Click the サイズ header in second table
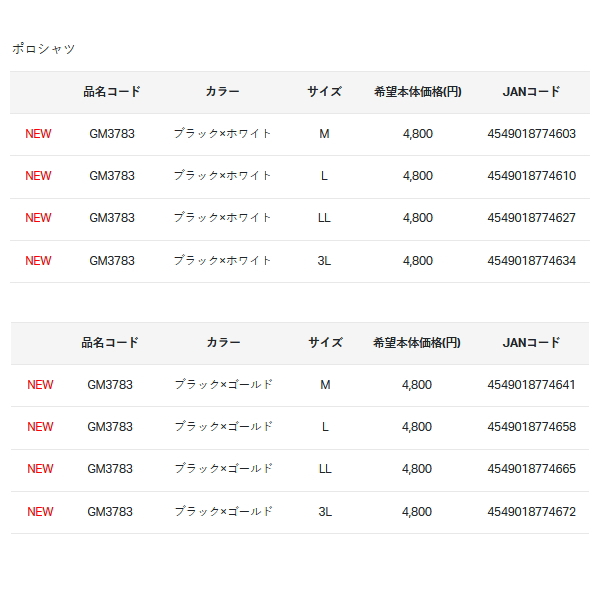 (x=325, y=343)
